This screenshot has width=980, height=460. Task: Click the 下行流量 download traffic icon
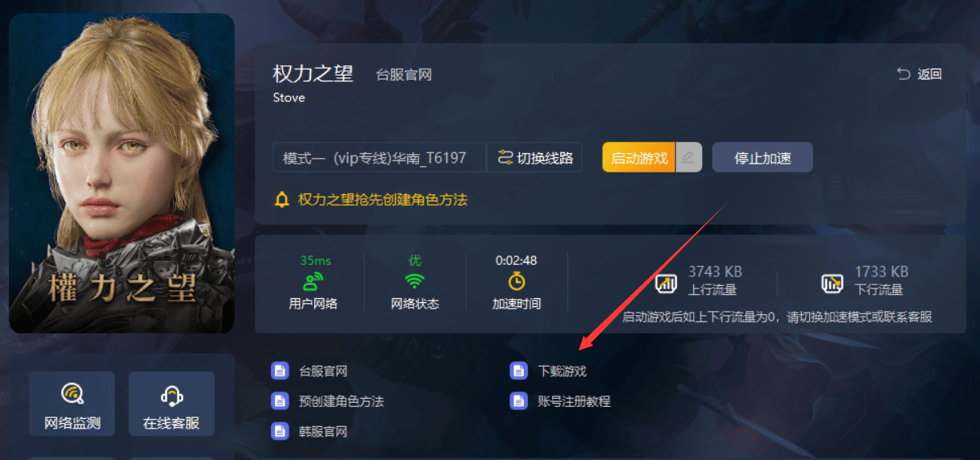[832, 283]
